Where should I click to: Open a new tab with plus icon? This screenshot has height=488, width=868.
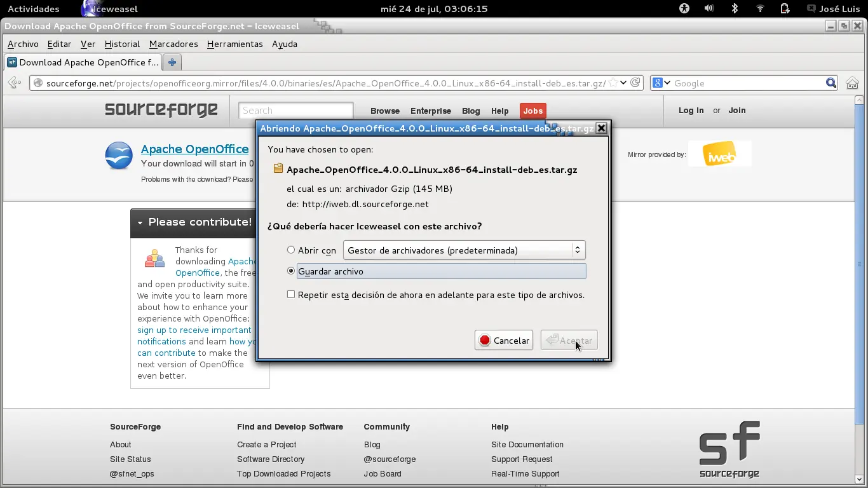172,62
